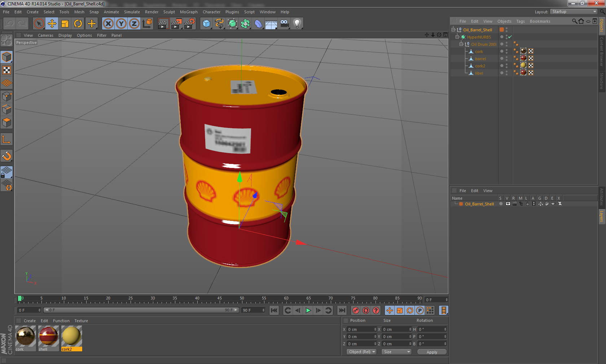The height and width of the screenshot is (364, 606).
Task: Select the shell material swatch
Action: (48, 338)
